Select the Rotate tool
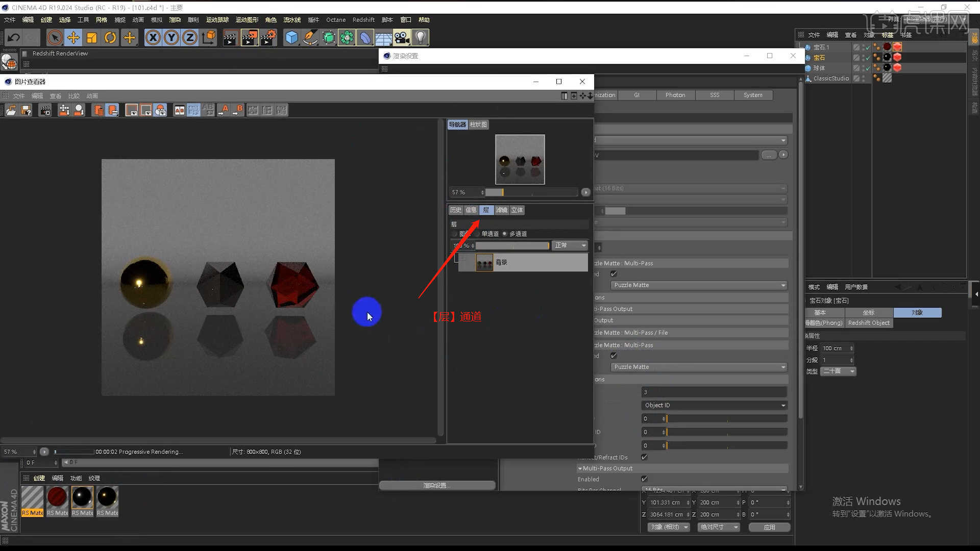The image size is (980, 551). (110, 37)
